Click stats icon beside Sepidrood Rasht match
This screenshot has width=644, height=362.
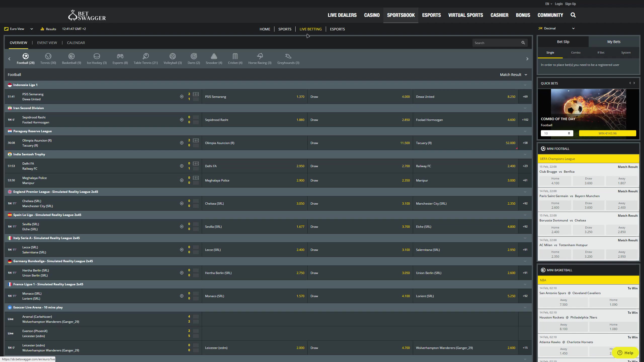(x=182, y=120)
